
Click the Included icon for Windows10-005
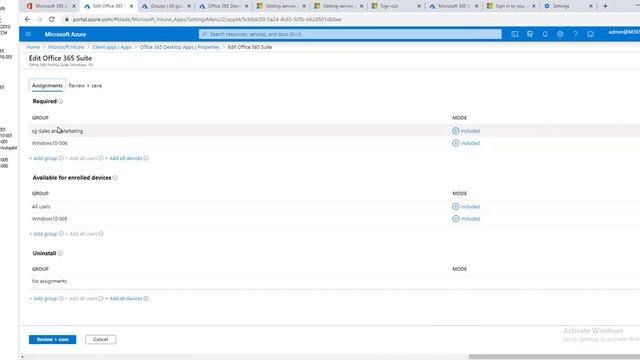click(456, 219)
